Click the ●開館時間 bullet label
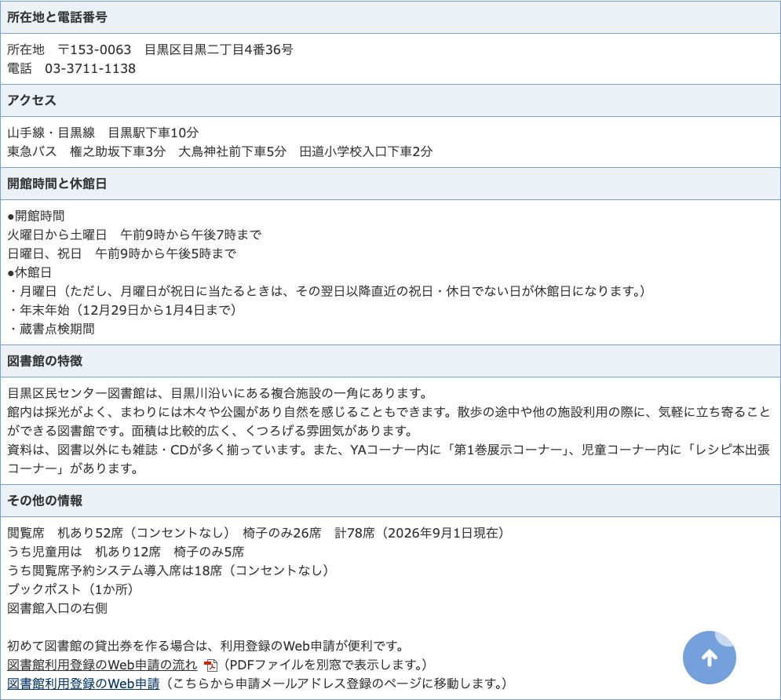This screenshot has width=781, height=700. pyautogui.click(x=36, y=216)
